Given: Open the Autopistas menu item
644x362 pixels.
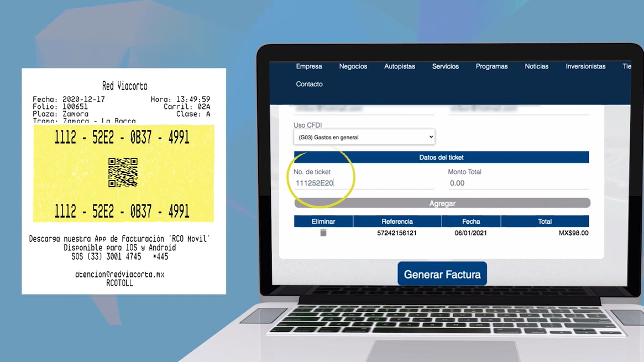Looking at the screenshot, I should coord(400,66).
